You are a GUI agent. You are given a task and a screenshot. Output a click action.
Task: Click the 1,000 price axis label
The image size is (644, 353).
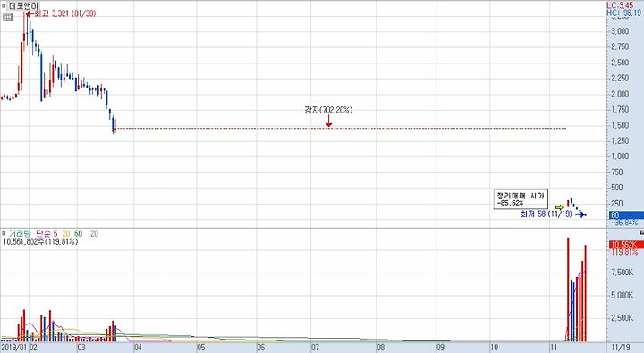pos(620,156)
